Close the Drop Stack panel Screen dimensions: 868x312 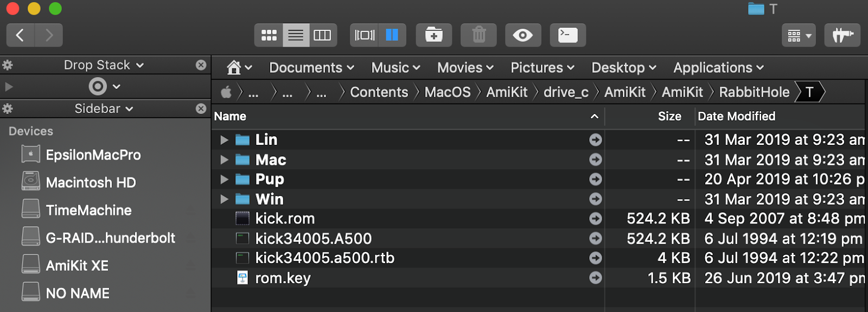pos(201,65)
